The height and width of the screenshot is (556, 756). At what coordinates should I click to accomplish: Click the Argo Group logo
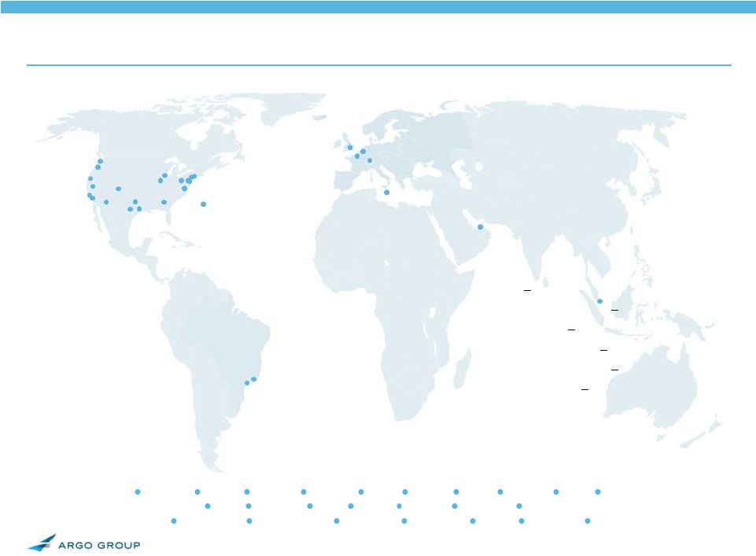coord(84,543)
